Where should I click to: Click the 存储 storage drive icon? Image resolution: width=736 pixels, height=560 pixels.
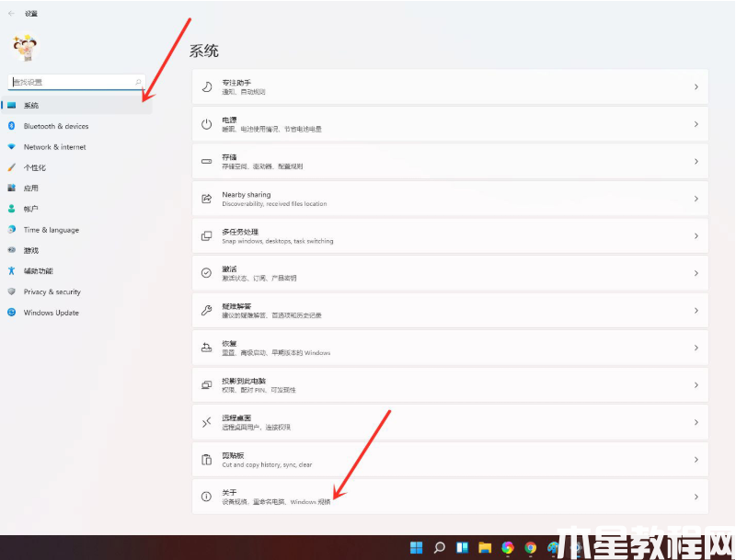coord(206,161)
